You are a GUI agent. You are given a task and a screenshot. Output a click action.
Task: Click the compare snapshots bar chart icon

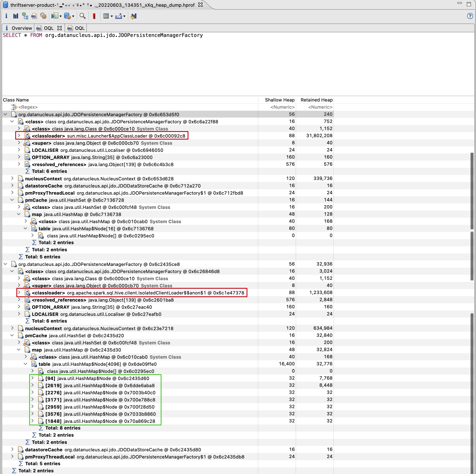tap(134, 16)
